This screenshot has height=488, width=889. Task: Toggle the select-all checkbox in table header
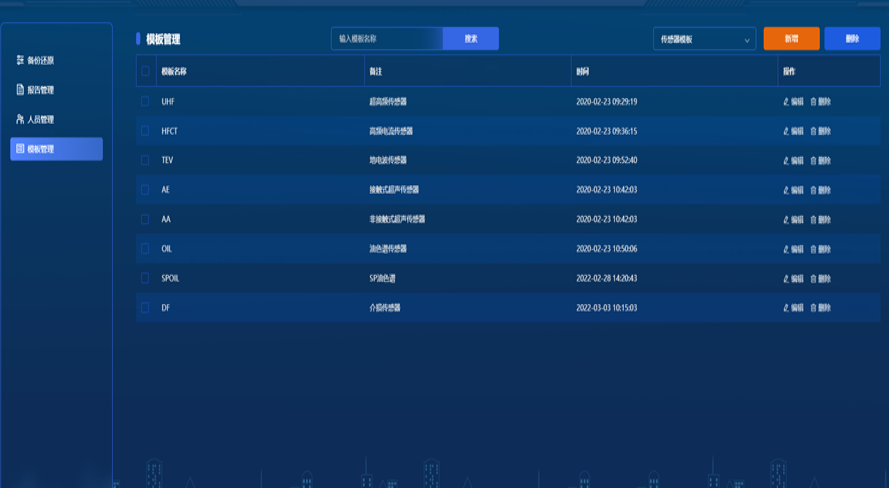(146, 71)
